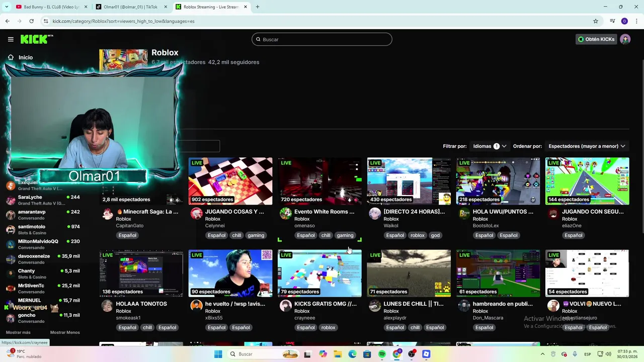Open goncho channel in sidebar
644x362 pixels.
tap(43, 318)
